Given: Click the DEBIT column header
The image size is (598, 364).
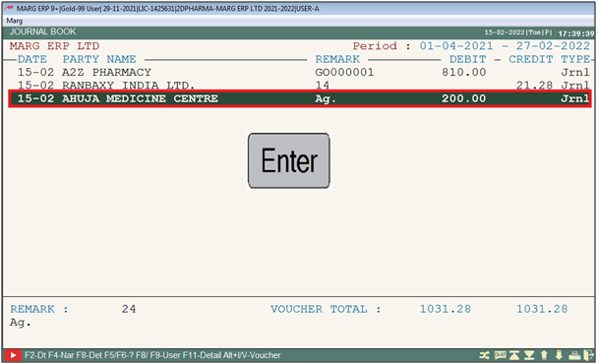Looking at the screenshot, I should (x=467, y=60).
